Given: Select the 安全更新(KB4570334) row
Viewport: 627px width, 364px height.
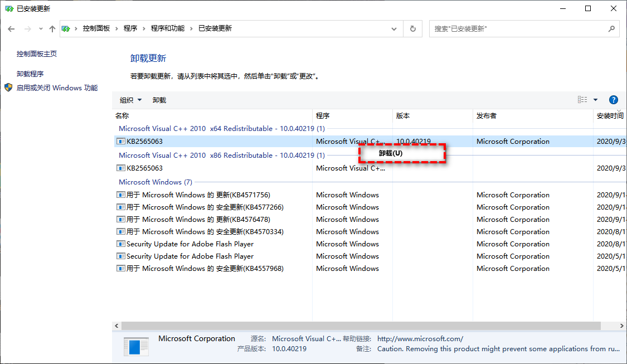Looking at the screenshot, I should [370, 231].
